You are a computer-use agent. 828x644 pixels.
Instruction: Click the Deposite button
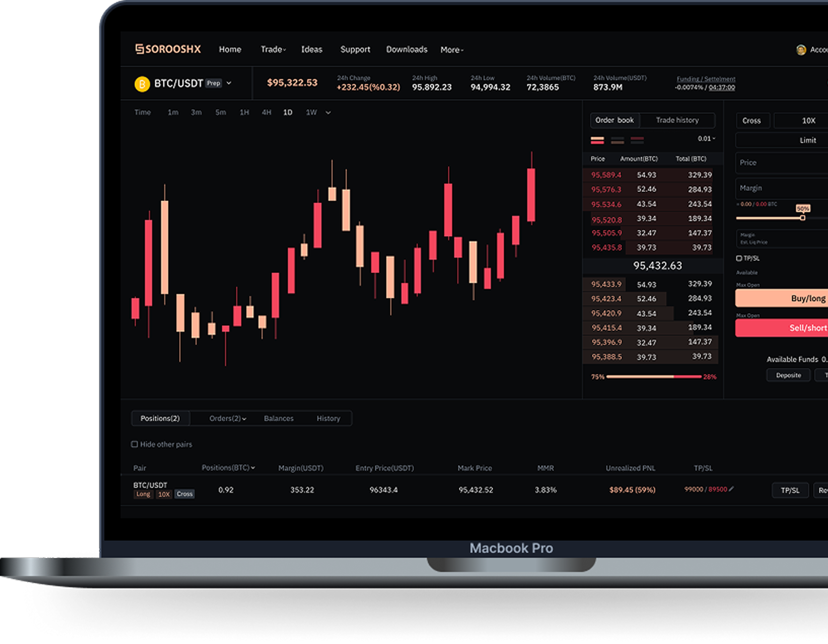click(x=788, y=375)
